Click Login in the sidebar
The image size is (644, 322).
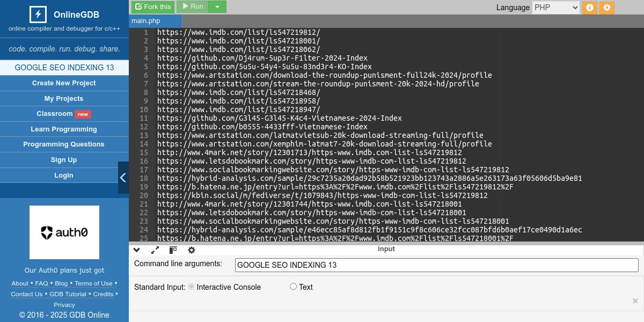click(64, 175)
